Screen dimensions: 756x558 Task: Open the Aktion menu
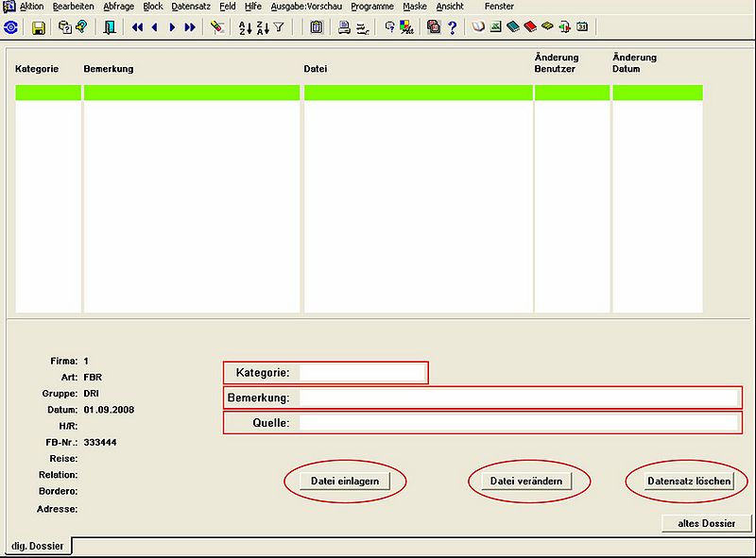[x=32, y=7]
